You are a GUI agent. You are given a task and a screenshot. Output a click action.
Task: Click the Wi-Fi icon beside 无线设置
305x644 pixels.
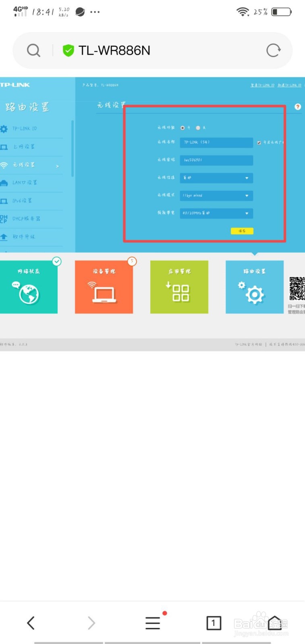tap(4, 165)
